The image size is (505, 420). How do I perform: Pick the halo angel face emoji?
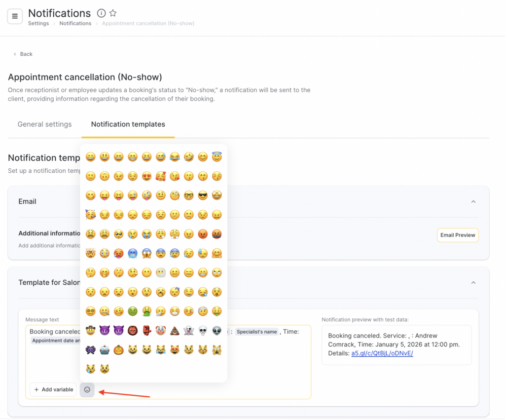click(216, 157)
